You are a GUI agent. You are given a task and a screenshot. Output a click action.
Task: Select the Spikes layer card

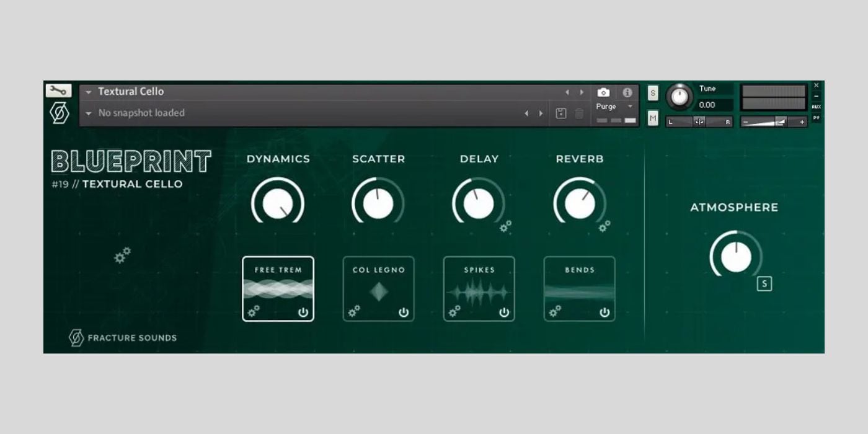479,289
